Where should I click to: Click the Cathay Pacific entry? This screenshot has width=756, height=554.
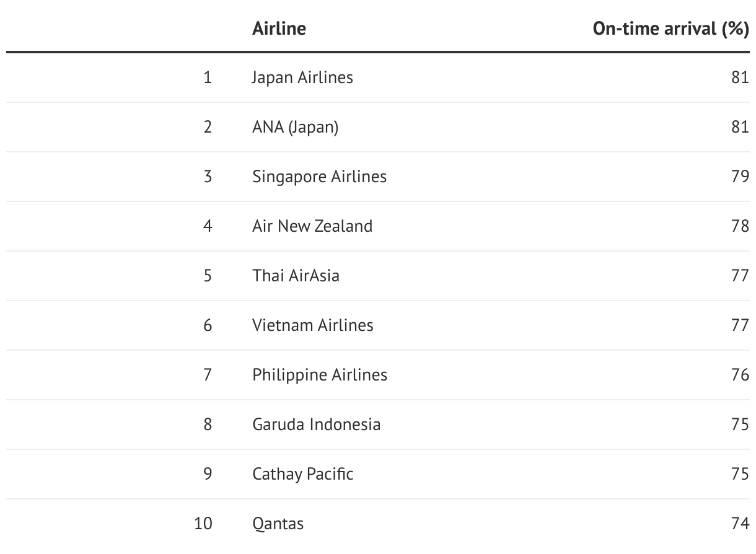[302, 474]
